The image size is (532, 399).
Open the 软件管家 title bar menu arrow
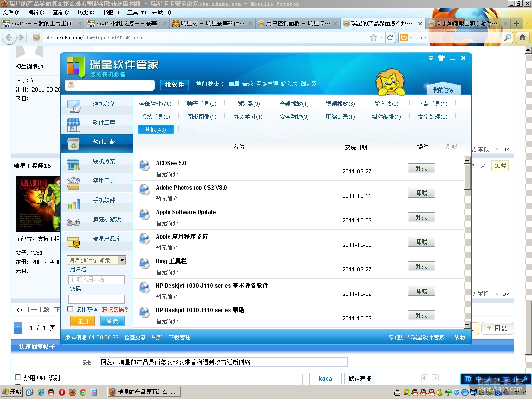tap(430, 58)
